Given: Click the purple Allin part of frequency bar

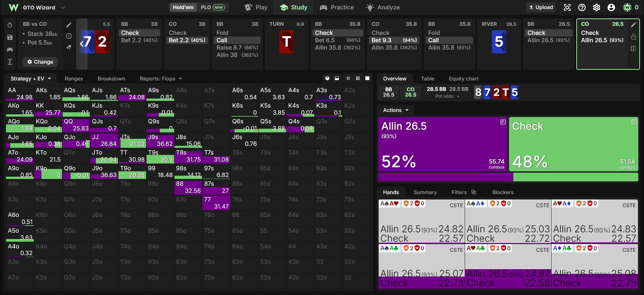Looking at the screenshot, I should tap(446, 177).
